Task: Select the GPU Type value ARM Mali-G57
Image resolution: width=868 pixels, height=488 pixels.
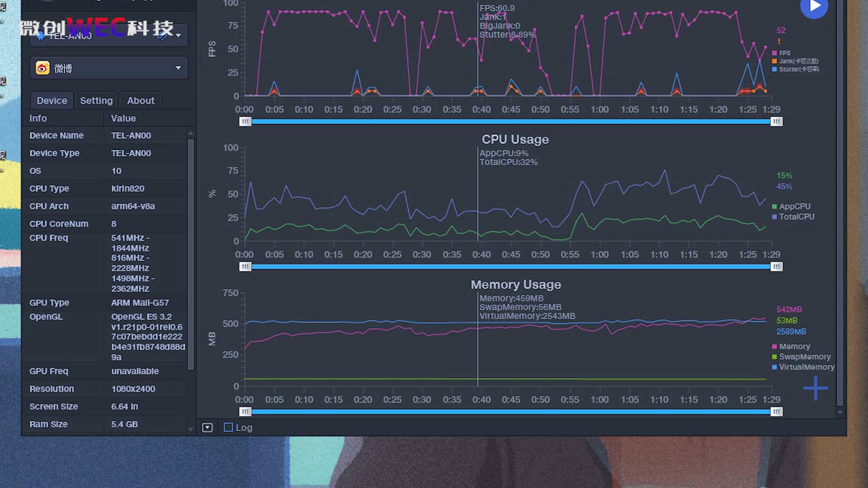Action: (x=140, y=303)
